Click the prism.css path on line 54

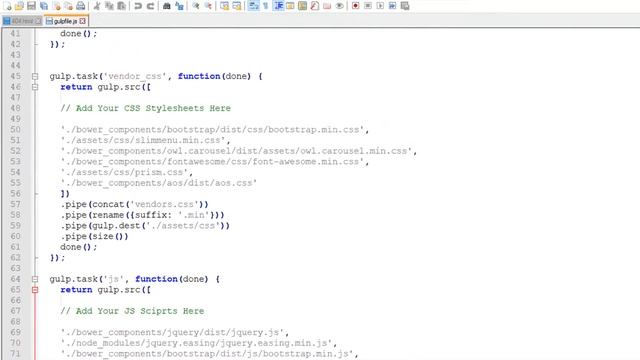pyautogui.click(x=127, y=172)
